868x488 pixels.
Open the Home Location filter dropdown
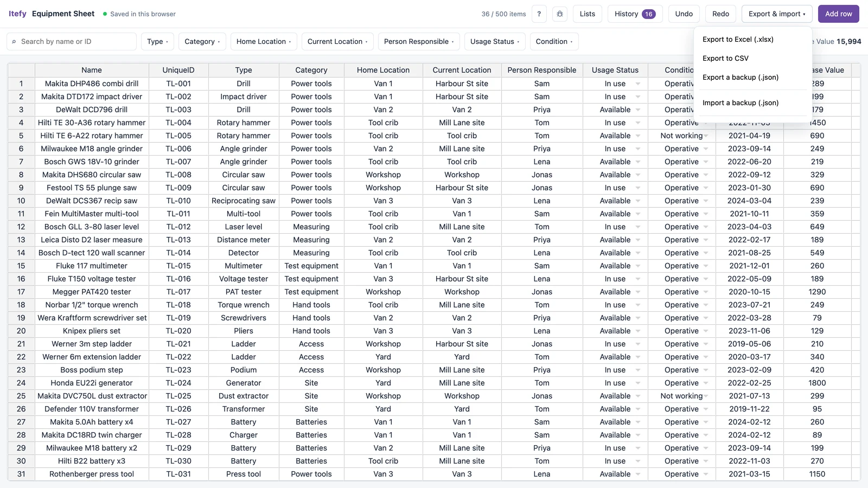click(x=264, y=42)
